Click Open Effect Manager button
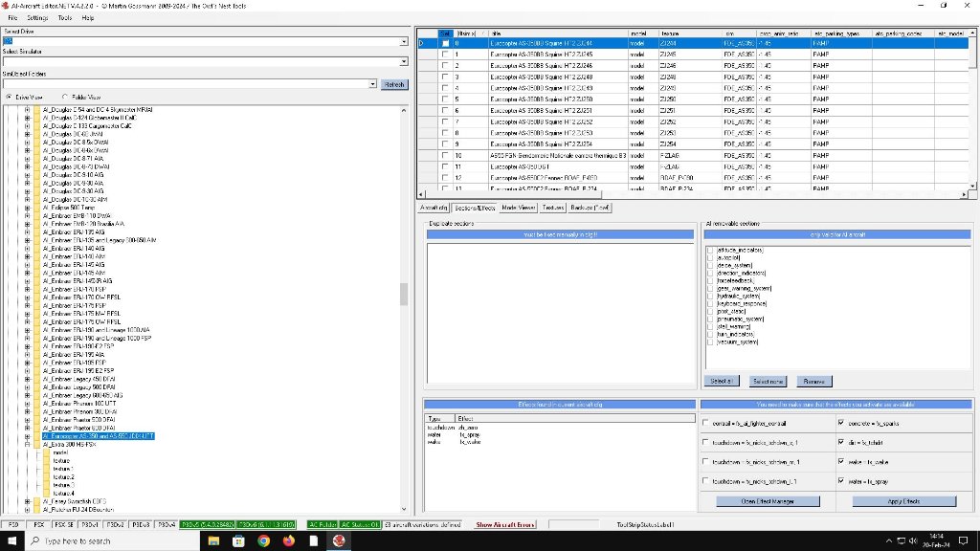Screen dimensions: 980x551 click(x=768, y=501)
